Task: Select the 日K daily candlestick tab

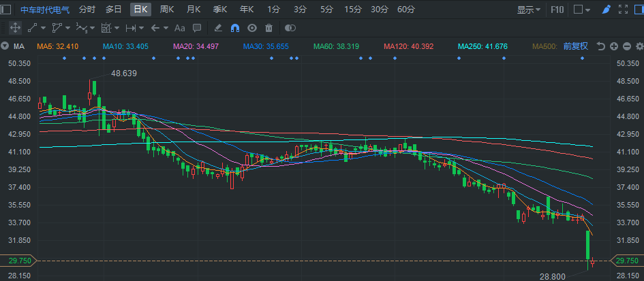Action: click(141, 10)
